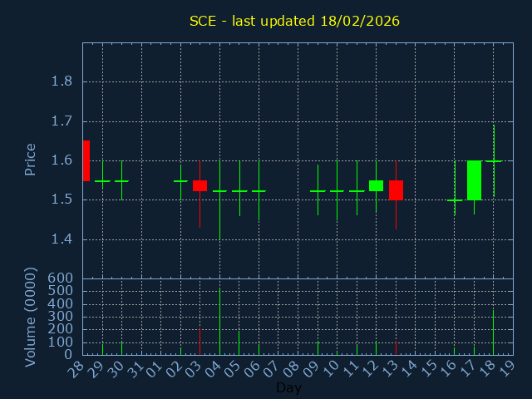
Task: Click the 1.4 price tick label
Action: point(62,239)
